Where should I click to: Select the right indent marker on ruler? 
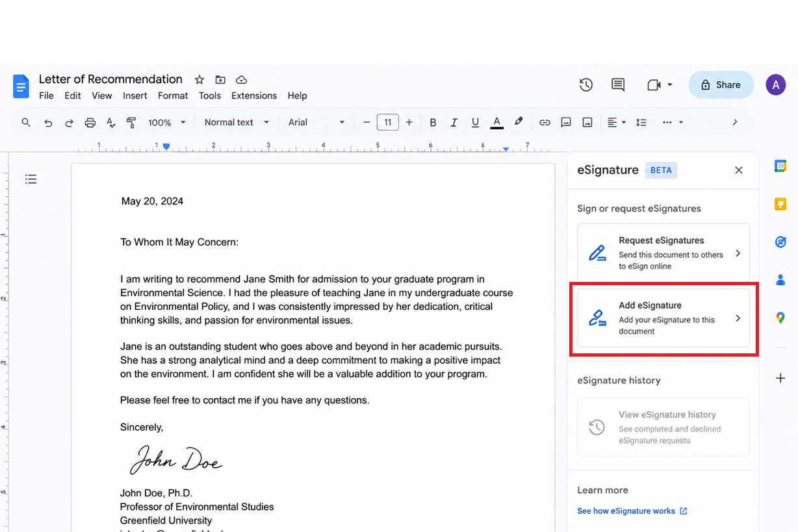coord(506,149)
